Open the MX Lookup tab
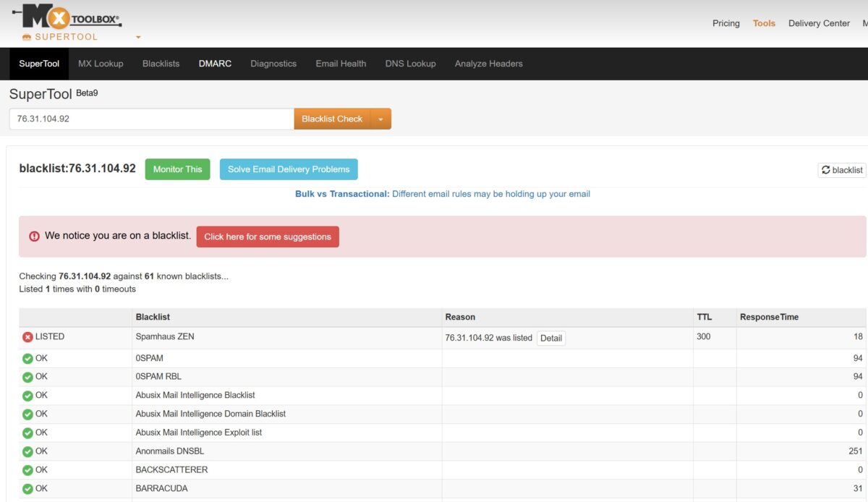 pyautogui.click(x=101, y=64)
